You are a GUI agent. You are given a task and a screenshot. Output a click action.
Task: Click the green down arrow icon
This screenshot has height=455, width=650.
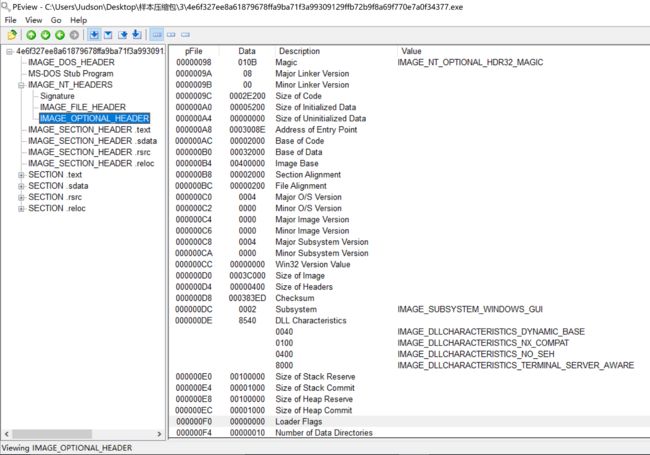pyautogui.click(x=46, y=35)
